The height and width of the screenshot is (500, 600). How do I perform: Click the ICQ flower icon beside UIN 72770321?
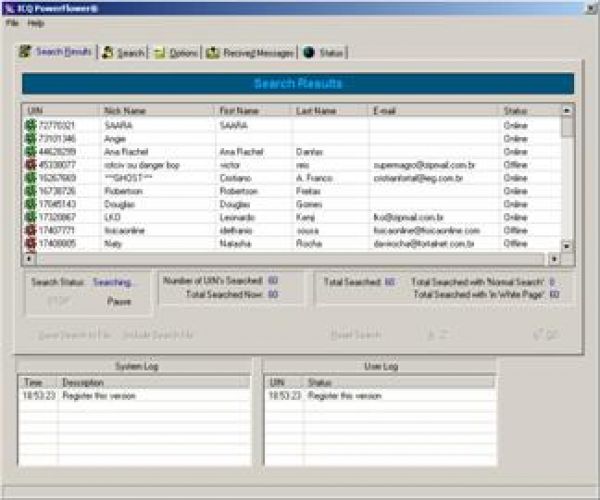pos(31,127)
